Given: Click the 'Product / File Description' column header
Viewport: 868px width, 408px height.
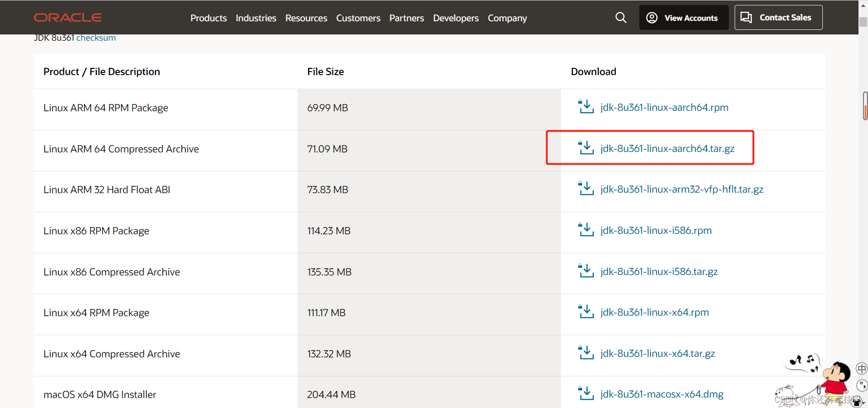Looking at the screenshot, I should coord(102,71).
